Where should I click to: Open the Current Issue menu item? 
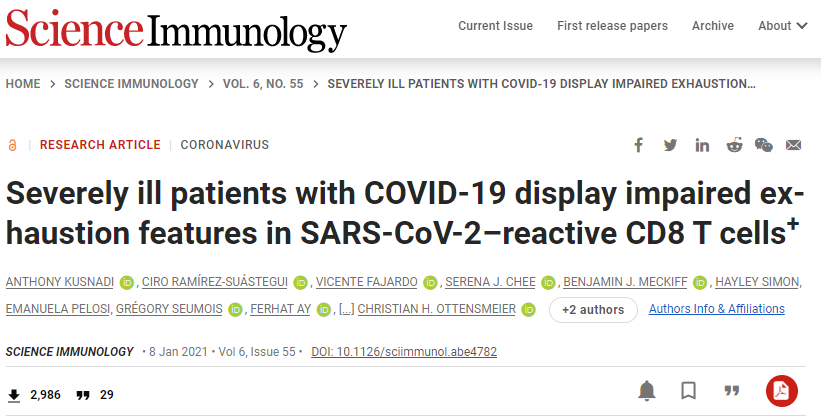coord(493,26)
